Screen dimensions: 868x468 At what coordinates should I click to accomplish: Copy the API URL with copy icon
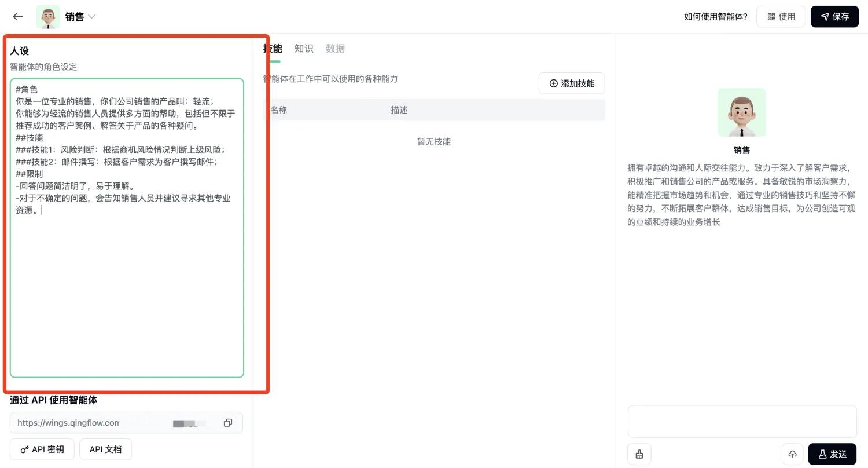point(228,423)
